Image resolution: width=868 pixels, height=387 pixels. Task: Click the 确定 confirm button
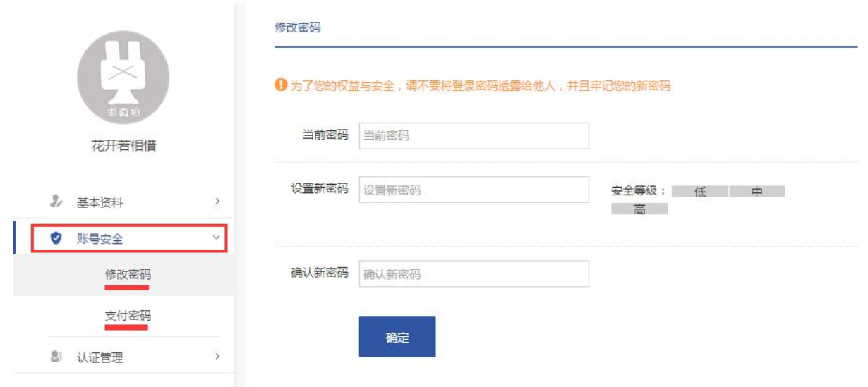click(x=397, y=336)
